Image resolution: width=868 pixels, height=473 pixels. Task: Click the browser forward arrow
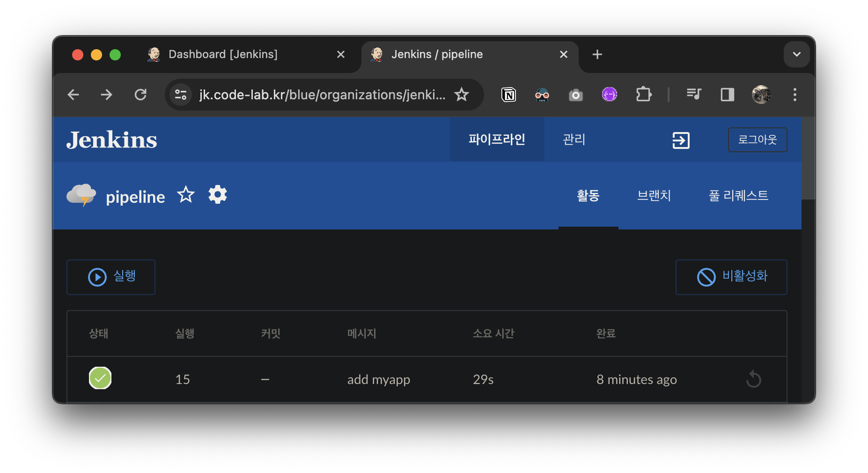[x=107, y=95]
